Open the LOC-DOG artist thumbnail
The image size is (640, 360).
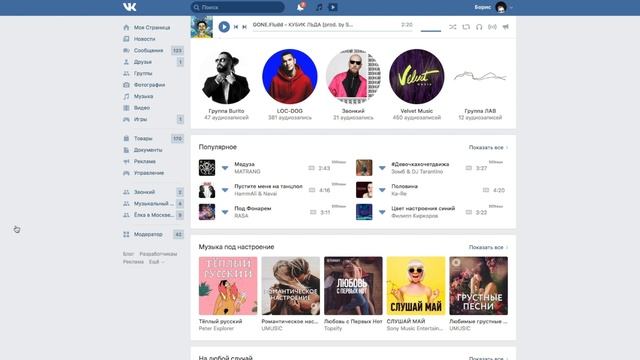pyautogui.click(x=290, y=76)
